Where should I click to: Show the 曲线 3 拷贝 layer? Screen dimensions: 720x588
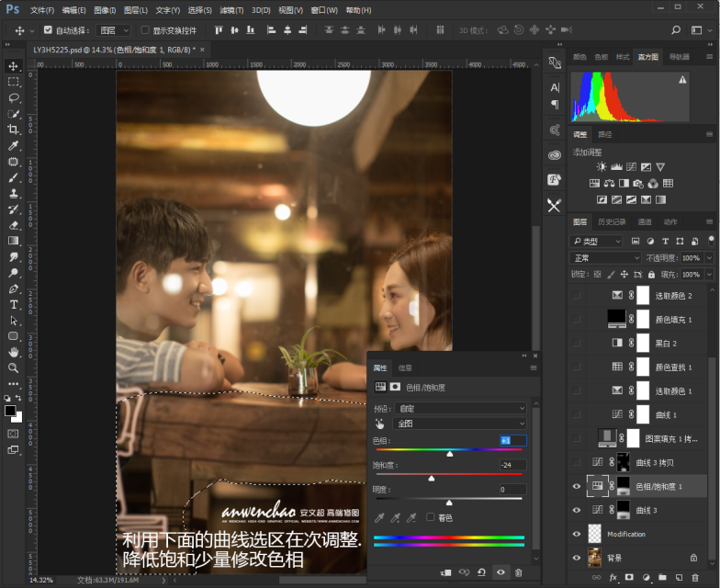pos(577,463)
